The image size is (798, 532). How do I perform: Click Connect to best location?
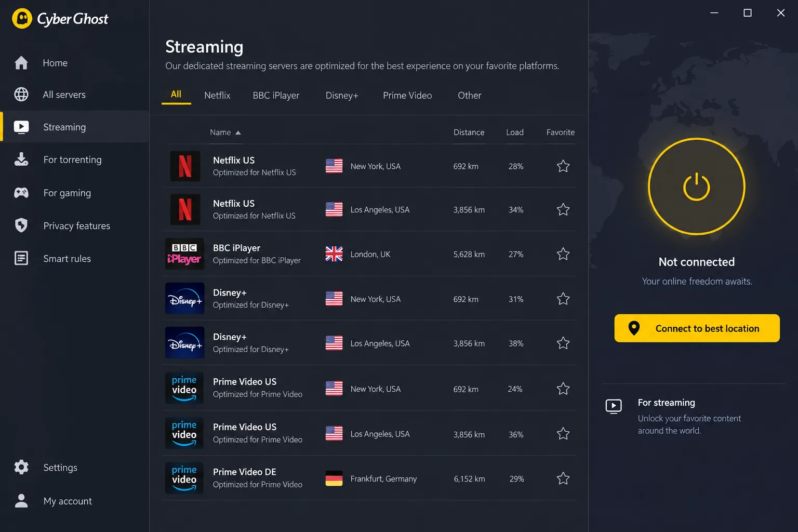697,328
